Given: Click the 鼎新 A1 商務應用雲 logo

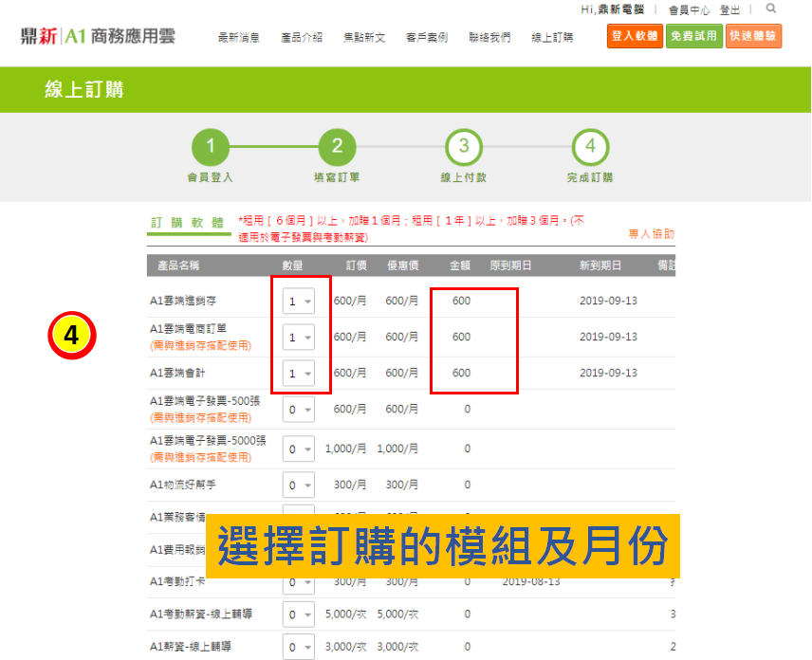Looking at the screenshot, I should 98,36.
